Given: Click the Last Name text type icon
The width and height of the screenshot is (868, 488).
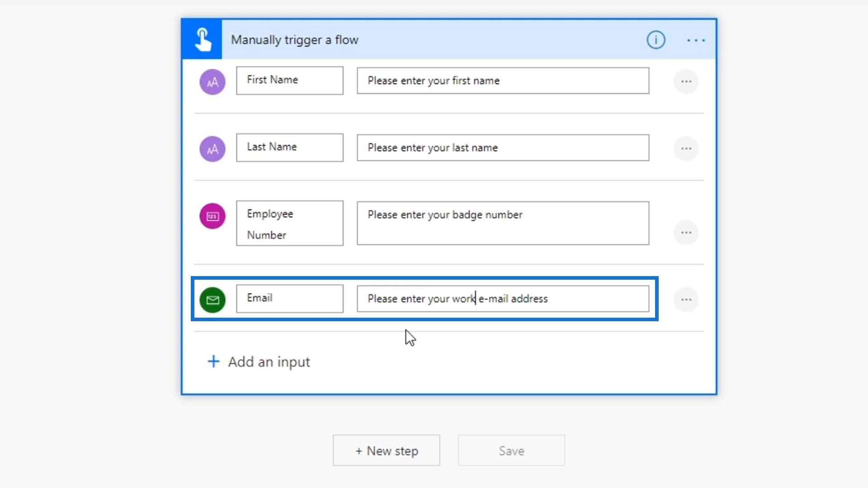Looking at the screenshot, I should click(212, 149).
